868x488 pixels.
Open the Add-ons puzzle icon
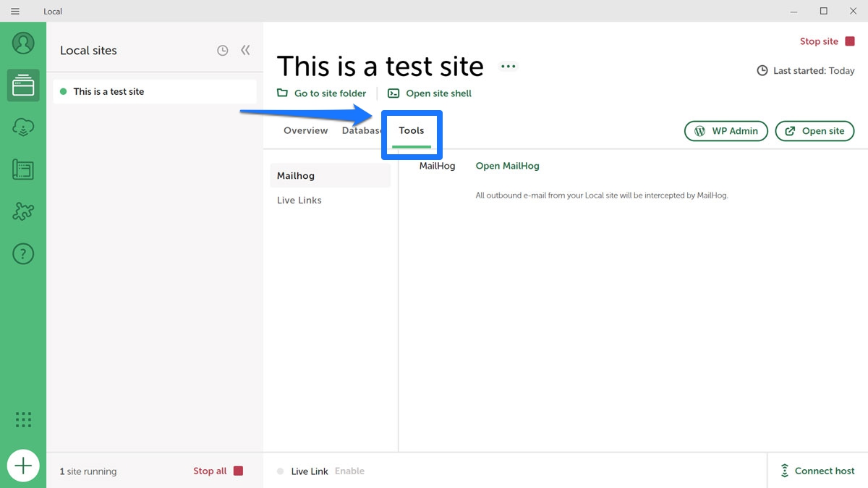(x=23, y=212)
